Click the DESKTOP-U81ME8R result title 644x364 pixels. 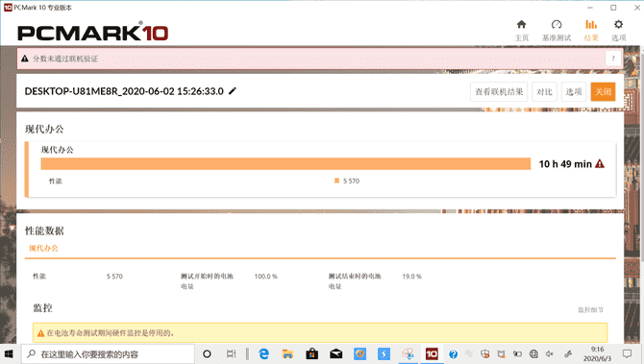(x=124, y=91)
